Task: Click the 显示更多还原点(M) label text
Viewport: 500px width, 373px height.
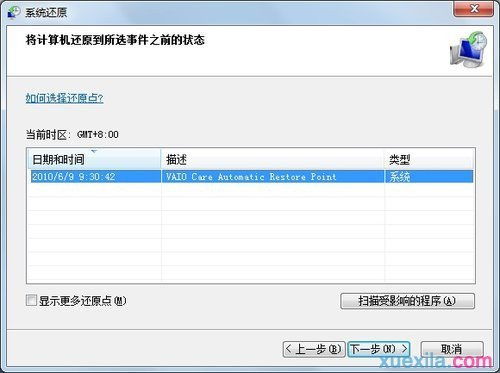Action: tap(83, 301)
